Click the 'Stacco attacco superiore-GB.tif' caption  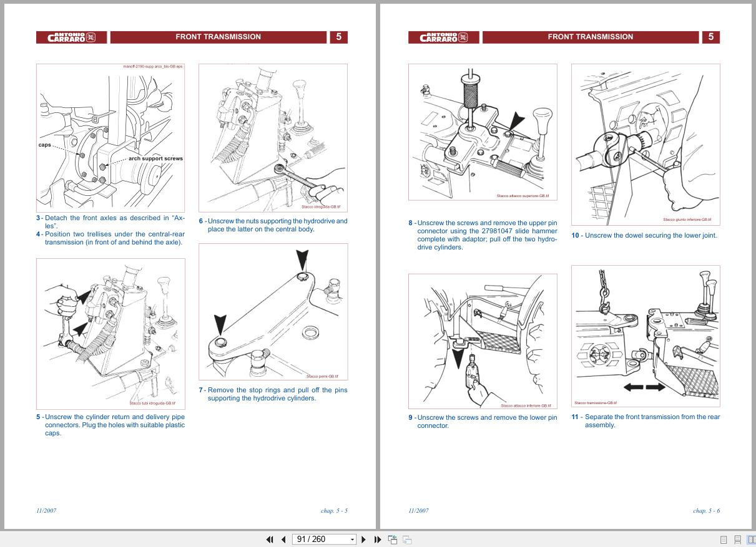(x=523, y=196)
